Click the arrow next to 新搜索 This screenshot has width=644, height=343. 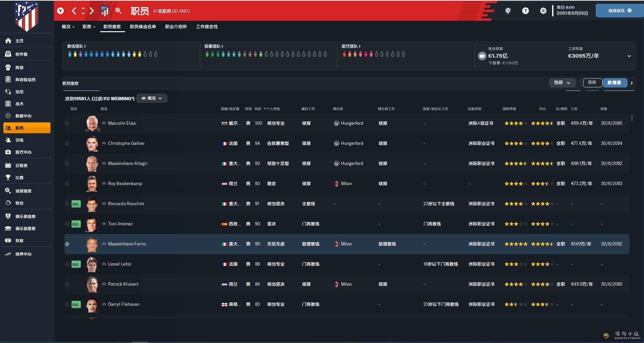pyautogui.click(x=632, y=83)
